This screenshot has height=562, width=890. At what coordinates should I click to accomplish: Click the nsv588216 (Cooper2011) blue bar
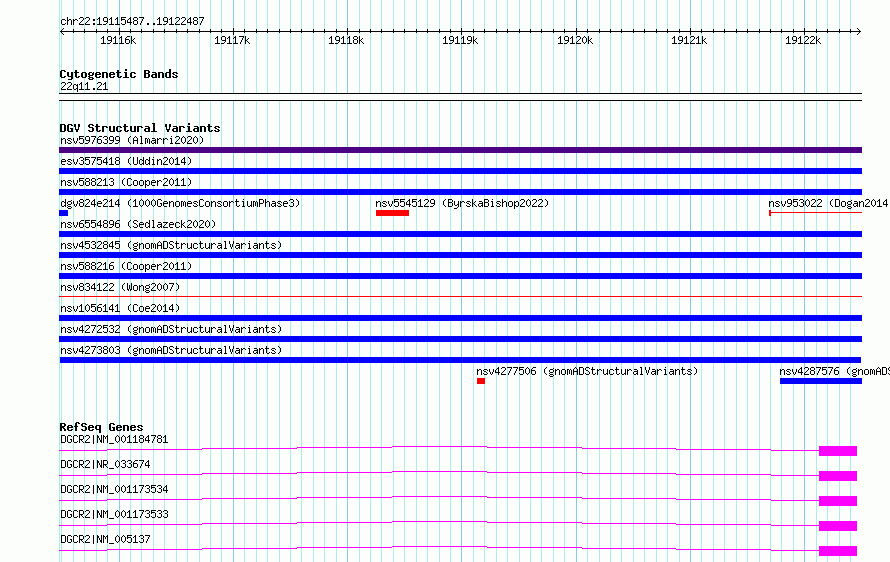pyautogui.click(x=460, y=276)
